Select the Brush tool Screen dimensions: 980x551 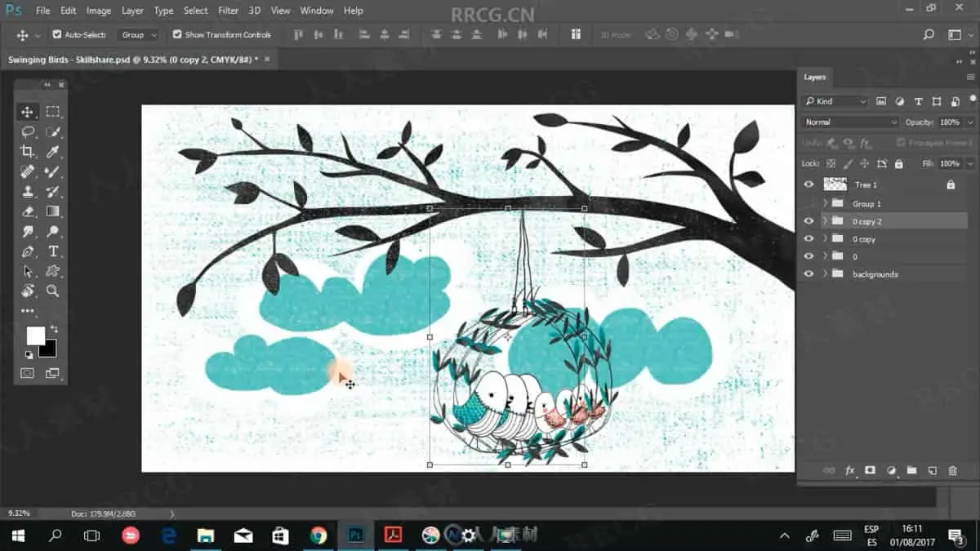point(53,171)
